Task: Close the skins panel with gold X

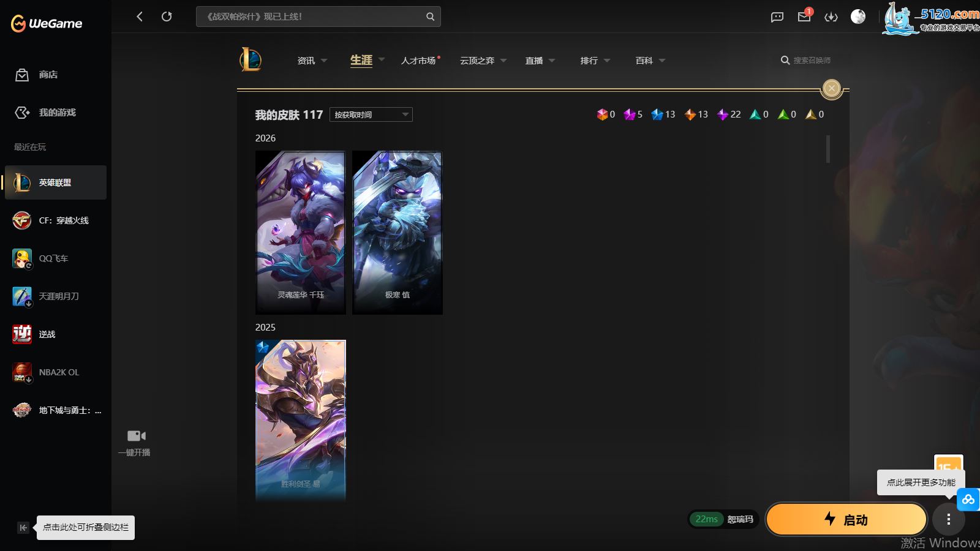Action: tap(831, 88)
